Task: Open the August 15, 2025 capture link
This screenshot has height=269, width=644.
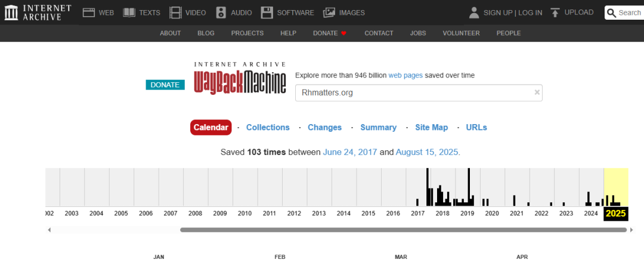Action: coord(427,152)
